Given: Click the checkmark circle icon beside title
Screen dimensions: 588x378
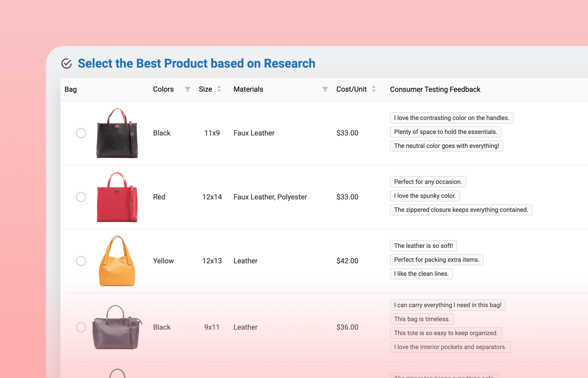Looking at the screenshot, I should coord(66,64).
